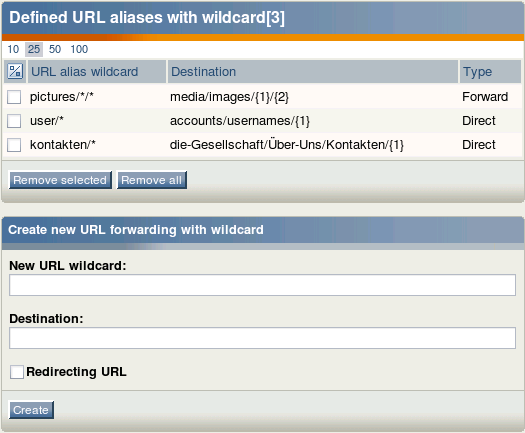Viewport: 525px width, 433px height.
Task: Show 10 items per page
Action: point(13,49)
